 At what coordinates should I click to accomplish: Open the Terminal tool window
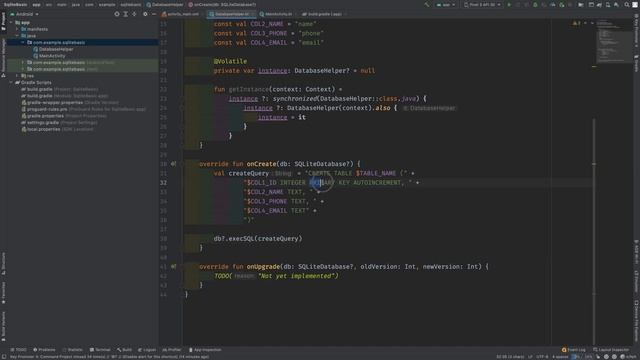100,350
